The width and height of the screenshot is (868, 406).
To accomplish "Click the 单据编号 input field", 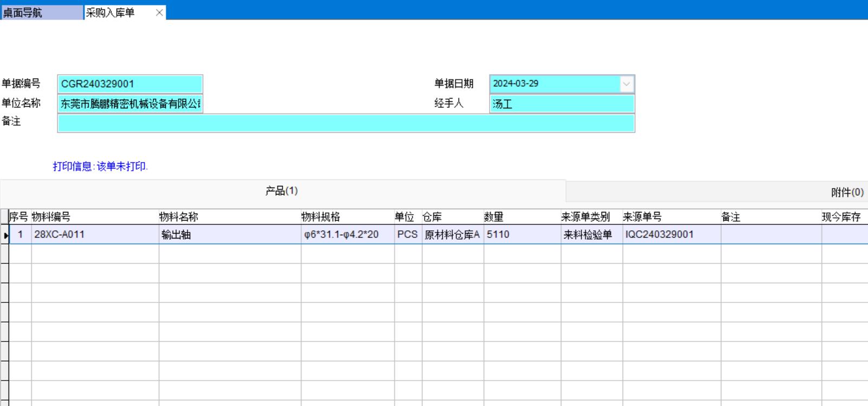I will coord(130,84).
